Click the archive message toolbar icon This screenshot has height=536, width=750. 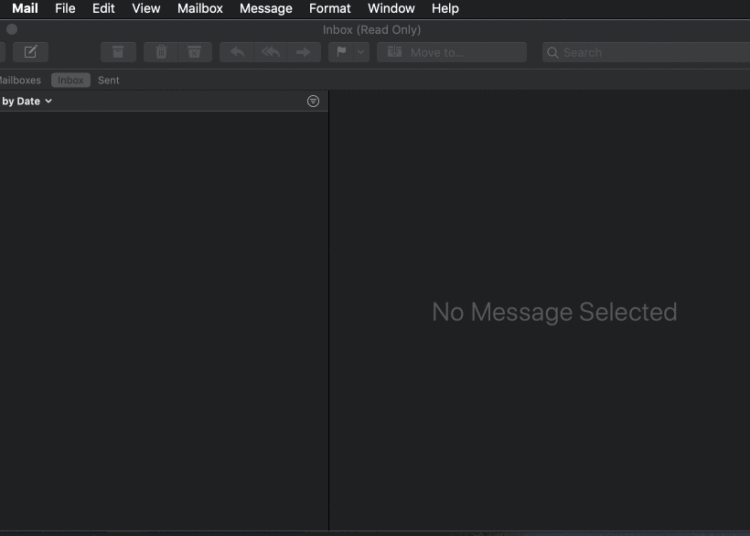[x=118, y=52]
